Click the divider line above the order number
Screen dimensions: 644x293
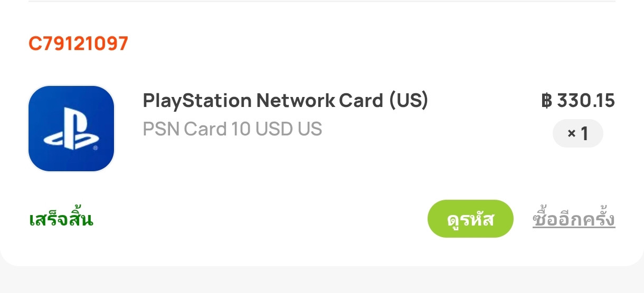click(x=322, y=2)
